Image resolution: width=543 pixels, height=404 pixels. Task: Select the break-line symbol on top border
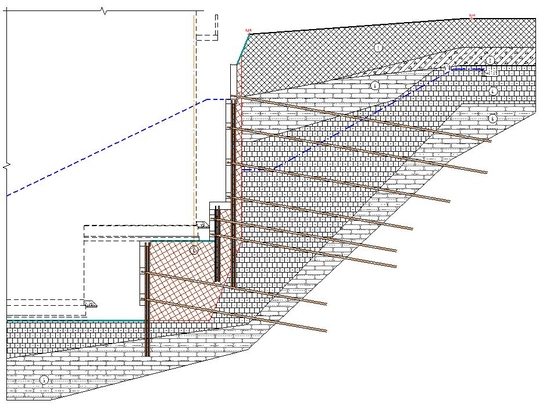pos(104,12)
